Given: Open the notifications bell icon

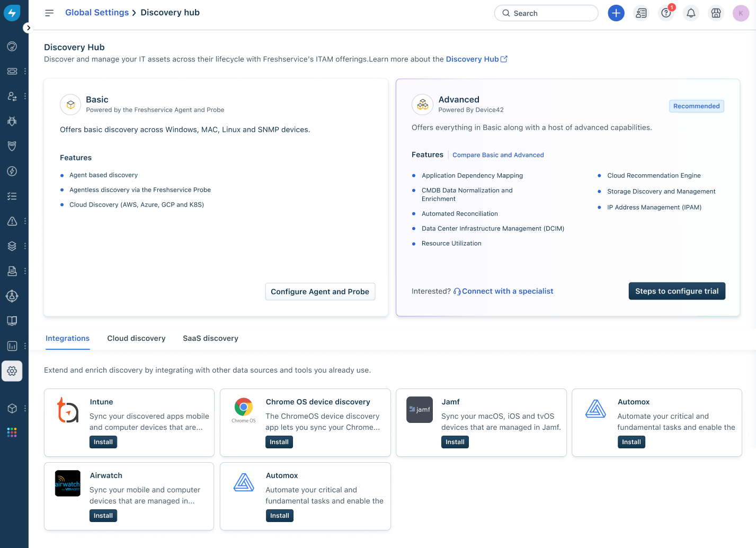Looking at the screenshot, I should [691, 13].
